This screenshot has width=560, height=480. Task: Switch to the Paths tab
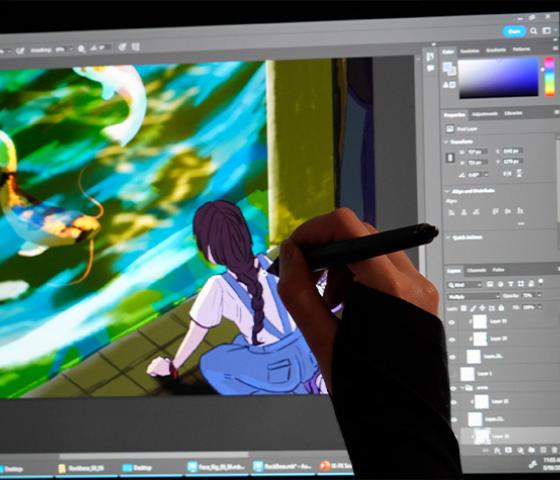498,270
